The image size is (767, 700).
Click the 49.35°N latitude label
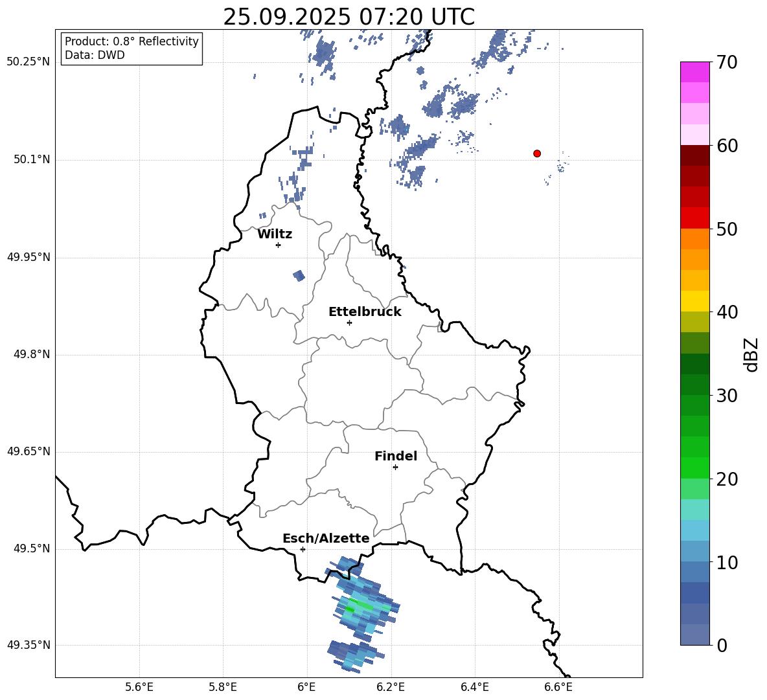click(29, 645)
